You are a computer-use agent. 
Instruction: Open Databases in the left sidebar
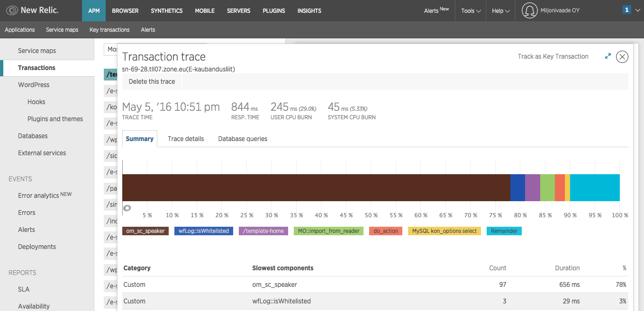(x=33, y=136)
